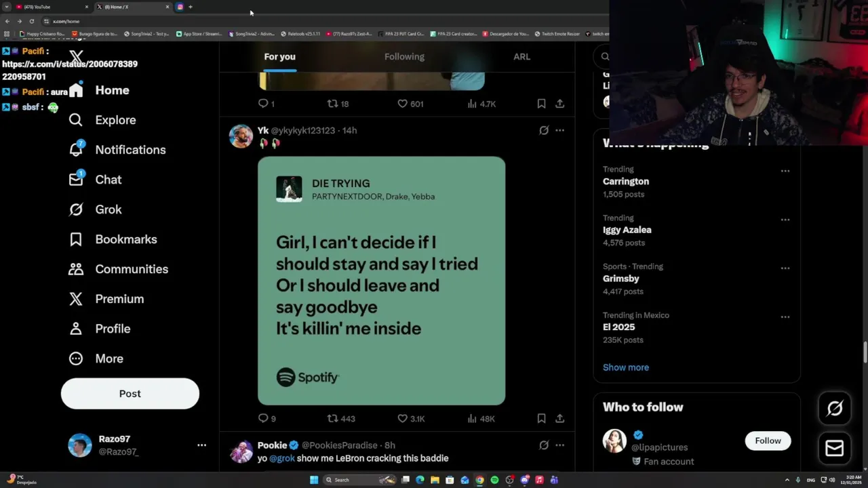Open the Twitch Emote Resizer bookmark

(x=557, y=33)
